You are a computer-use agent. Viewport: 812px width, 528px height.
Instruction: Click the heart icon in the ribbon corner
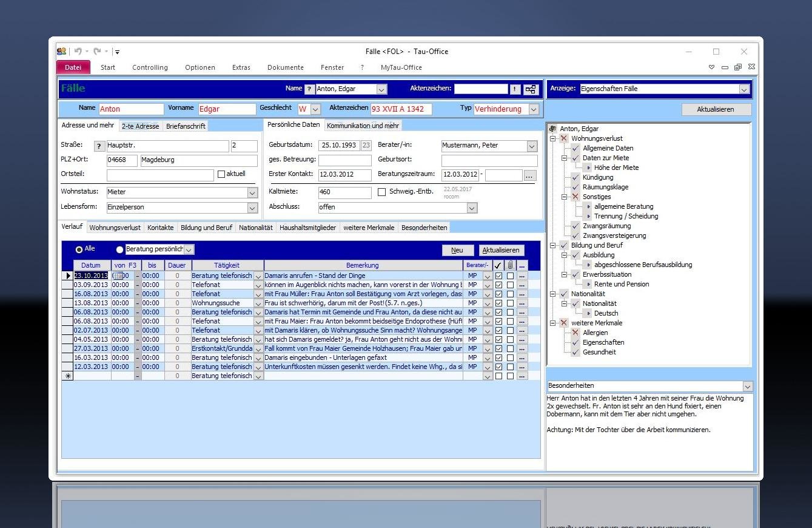(712, 67)
